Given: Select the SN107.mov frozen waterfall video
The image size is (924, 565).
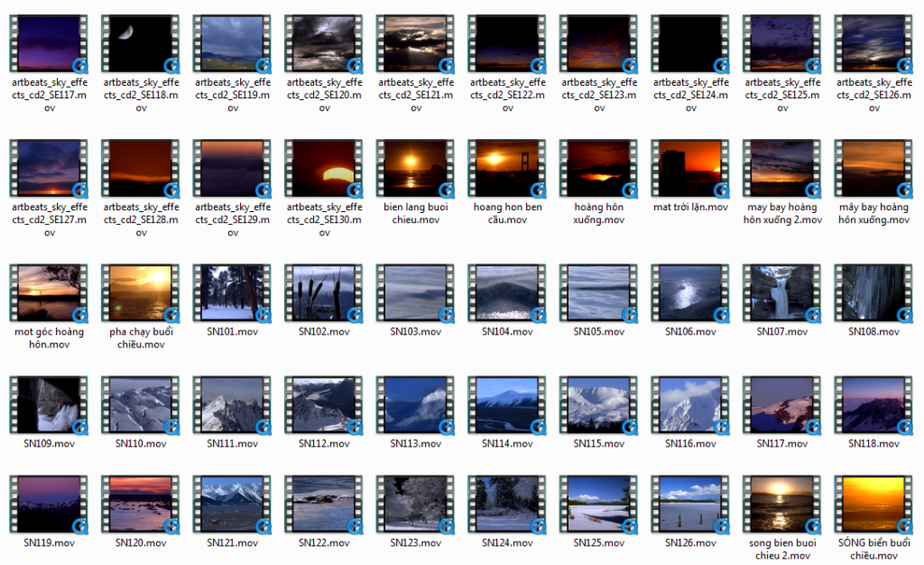Looking at the screenshot, I should [x=781, y=292].
